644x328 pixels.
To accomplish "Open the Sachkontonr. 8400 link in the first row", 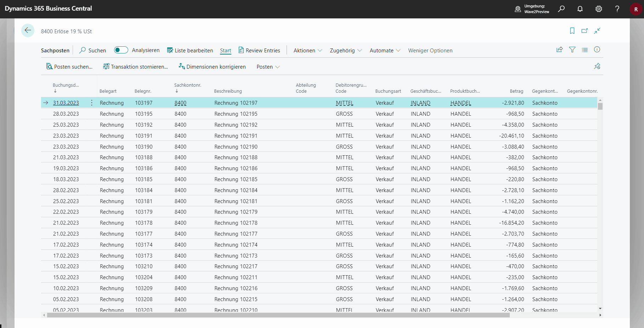I will click(x=180, y=103).
